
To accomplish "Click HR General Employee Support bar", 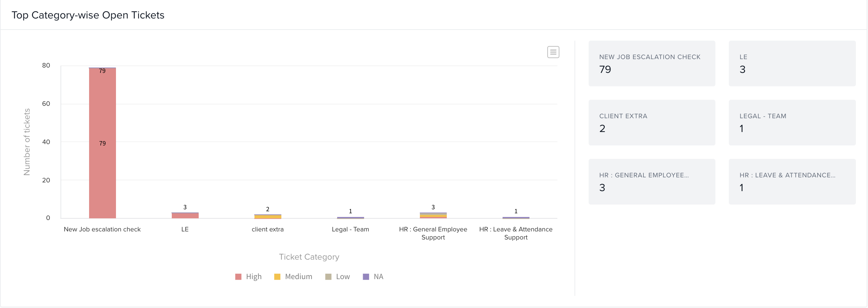I will click(433, 215).
